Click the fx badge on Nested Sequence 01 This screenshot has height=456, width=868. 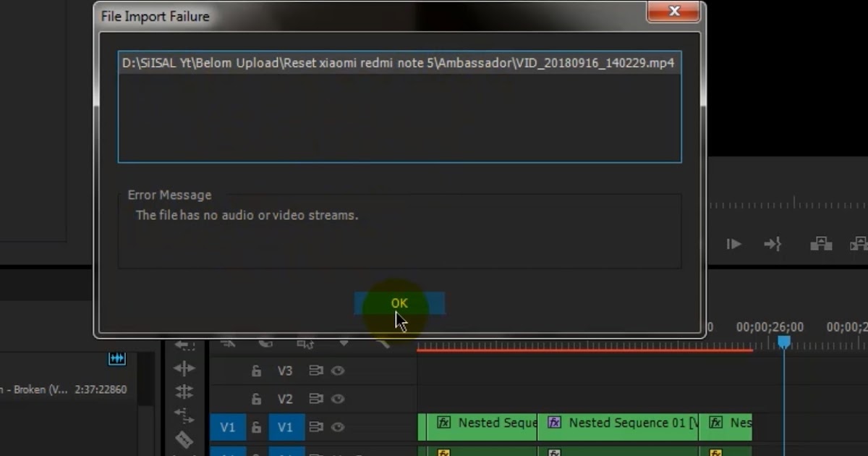pos(553,423)
